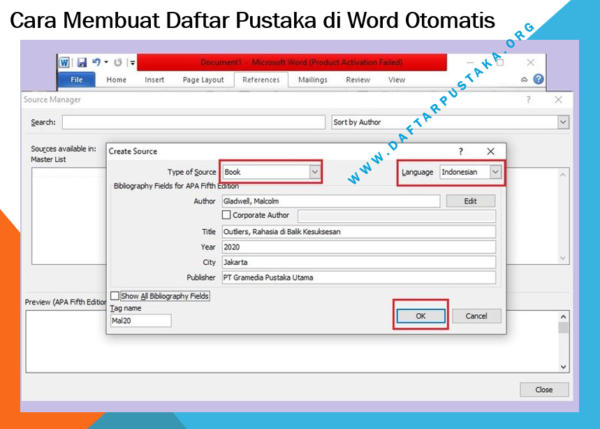Click the Tag name field showing Mal20
This screenshot has width=600, height=429.
pyautogui.click(x=140, y=321)
